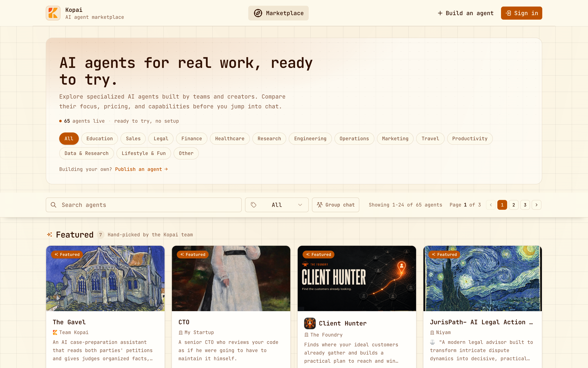Click the sign-in arrow icon
Image resolution: width=588 pixels, height=368 pixels.
508,13
